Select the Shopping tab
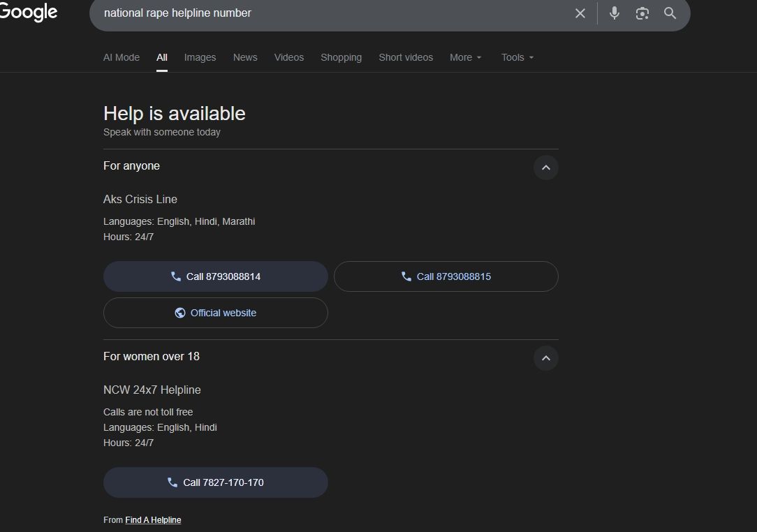 coord(341,57)
